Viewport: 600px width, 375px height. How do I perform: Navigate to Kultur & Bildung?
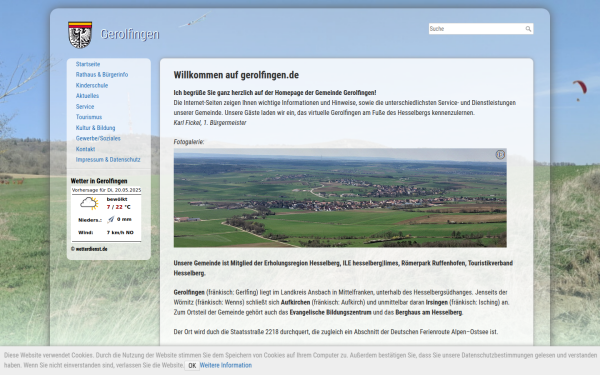95,128
